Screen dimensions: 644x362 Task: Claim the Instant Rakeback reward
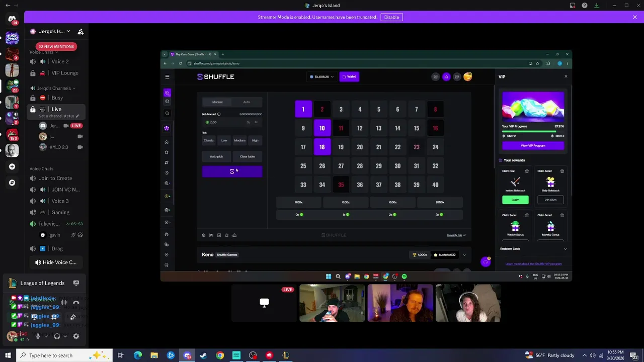click(515, 200)
